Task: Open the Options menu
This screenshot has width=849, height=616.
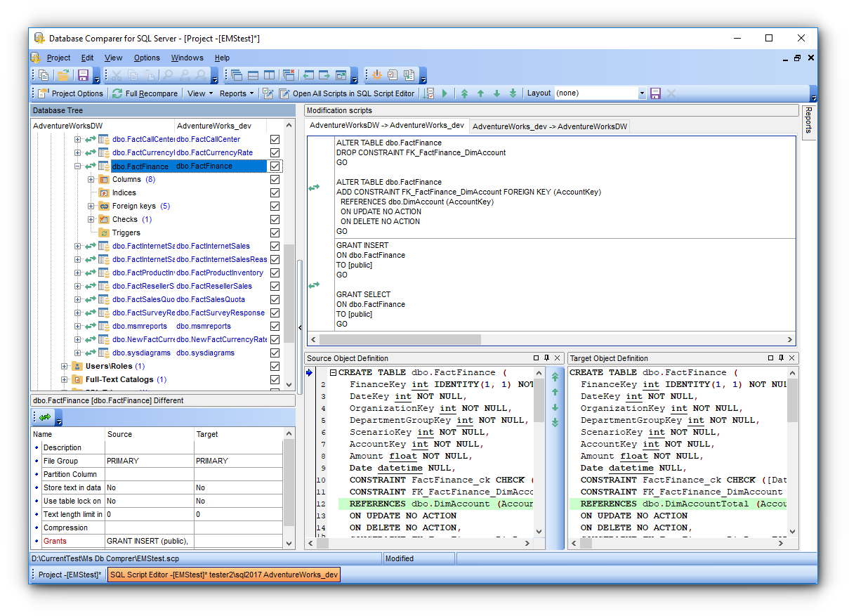Action: click(x=147, y=58)
